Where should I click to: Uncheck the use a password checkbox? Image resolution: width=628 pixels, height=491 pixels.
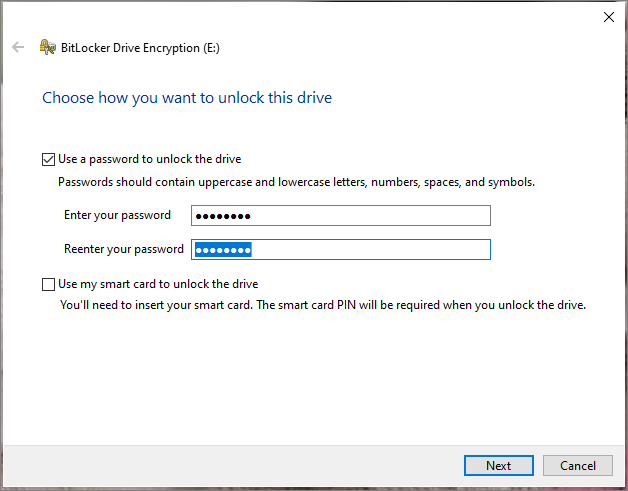[48, 159]
